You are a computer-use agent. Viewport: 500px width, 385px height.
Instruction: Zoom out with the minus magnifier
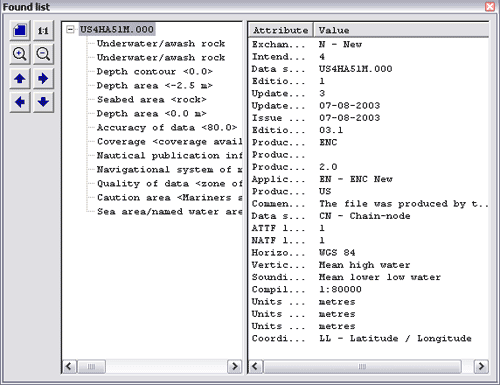[43, 54]
